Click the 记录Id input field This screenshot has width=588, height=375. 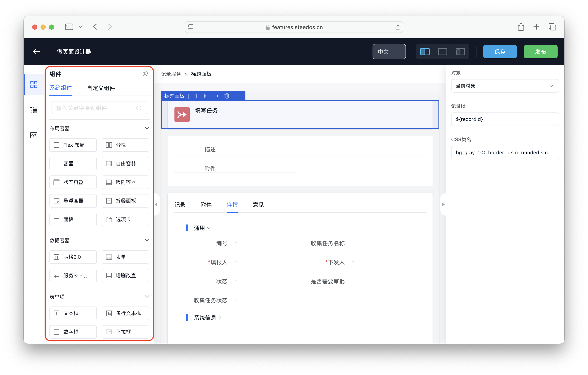click(x=505, y=119)
